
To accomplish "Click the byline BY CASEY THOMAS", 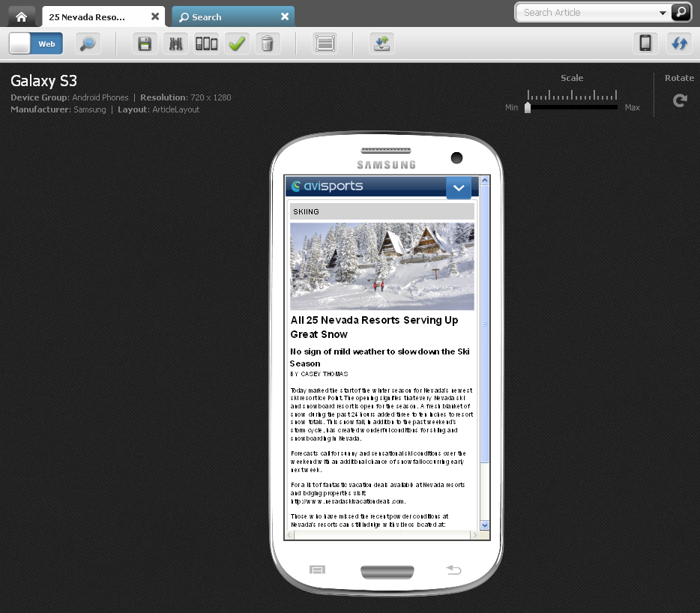I will coord(319,374).
